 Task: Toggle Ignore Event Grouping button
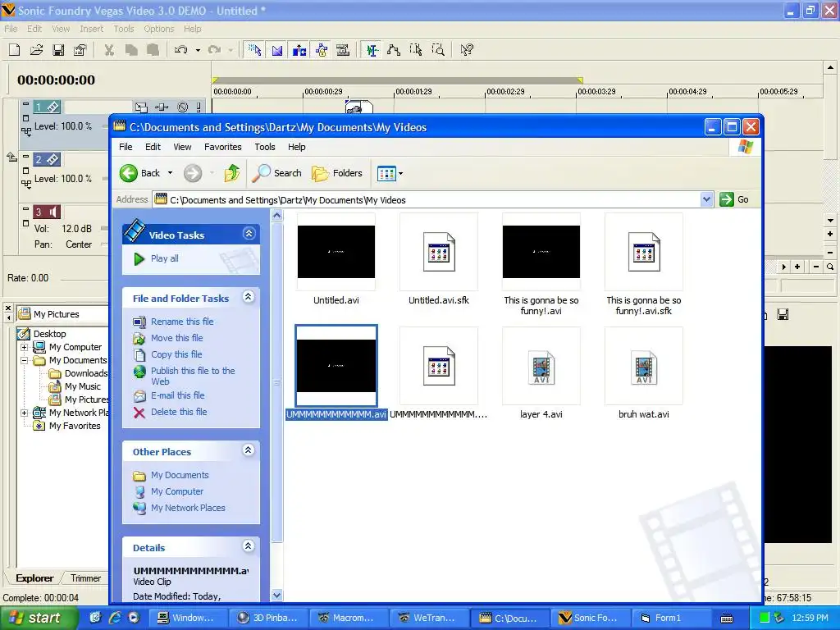pos(343,50)
